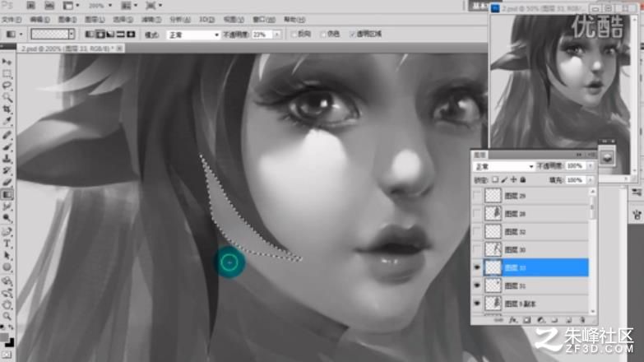This screenshot has height=362, width=644.
Task: Select the Pen tool
Action: [7, 232]
